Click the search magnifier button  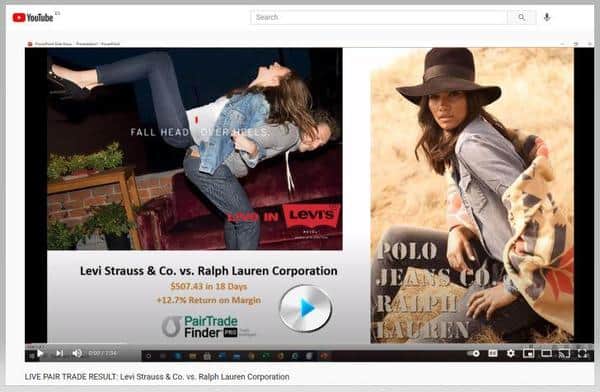click(x=521, y=17)
